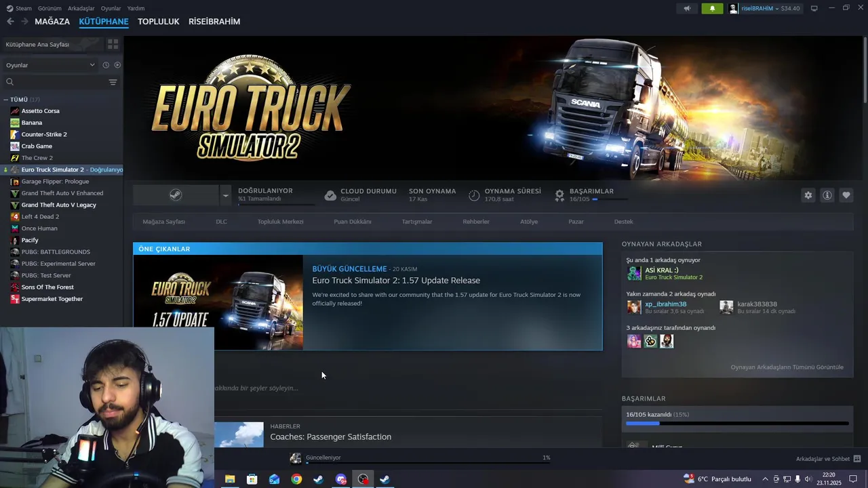The width and height of the screenshot is (868, 488).
Task: Click the main page scrollbar
Action: (864, 71)
